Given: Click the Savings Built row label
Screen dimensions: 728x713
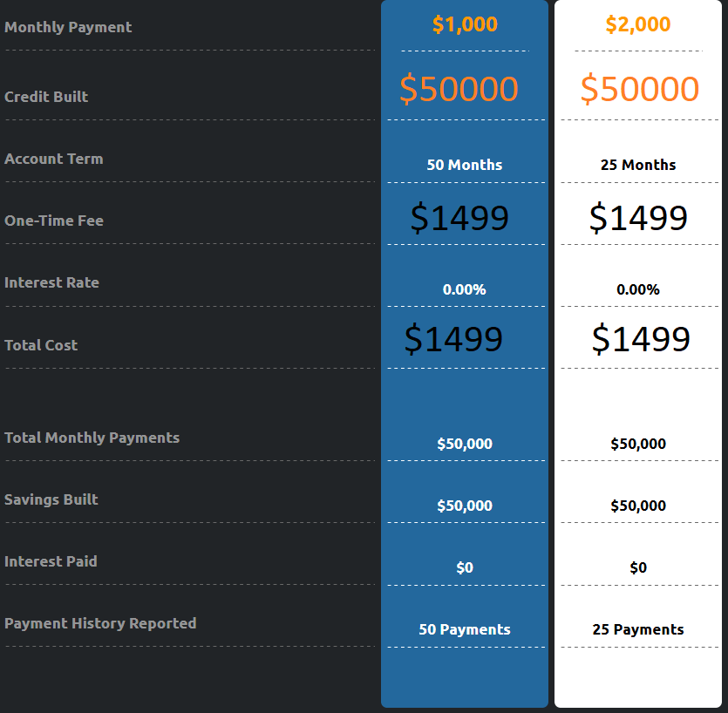Looking at the screenshot, I should pos(51,499).
